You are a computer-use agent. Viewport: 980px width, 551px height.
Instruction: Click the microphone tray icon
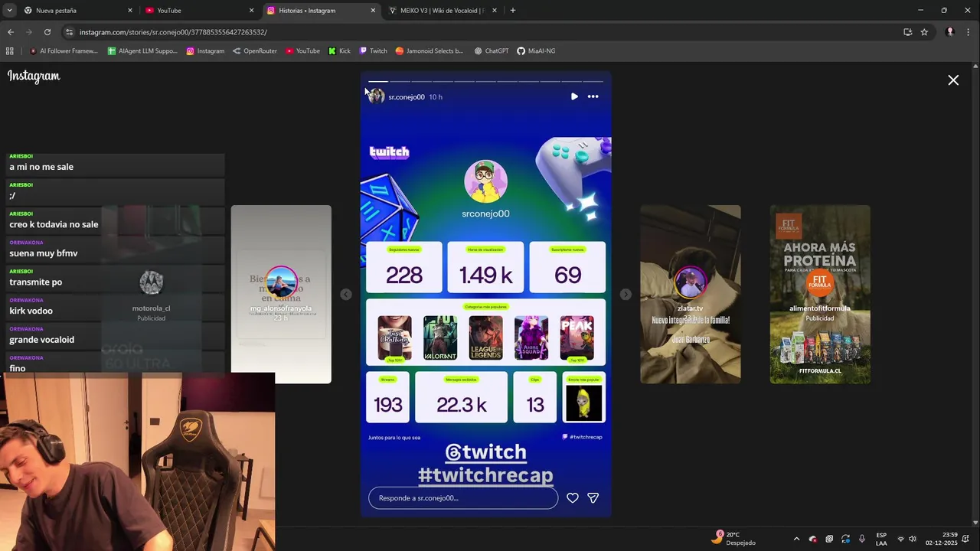click(862, 539)
